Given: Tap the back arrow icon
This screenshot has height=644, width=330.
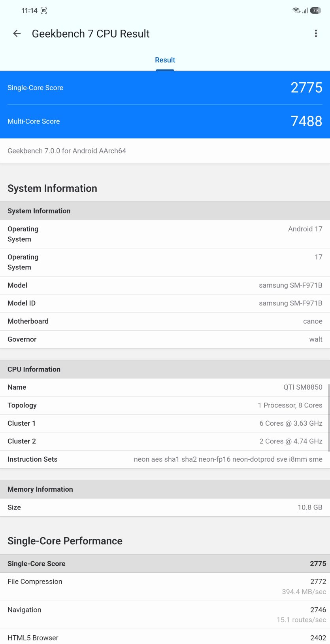Looking at the screenshot, I should click(x=17, y=34).
